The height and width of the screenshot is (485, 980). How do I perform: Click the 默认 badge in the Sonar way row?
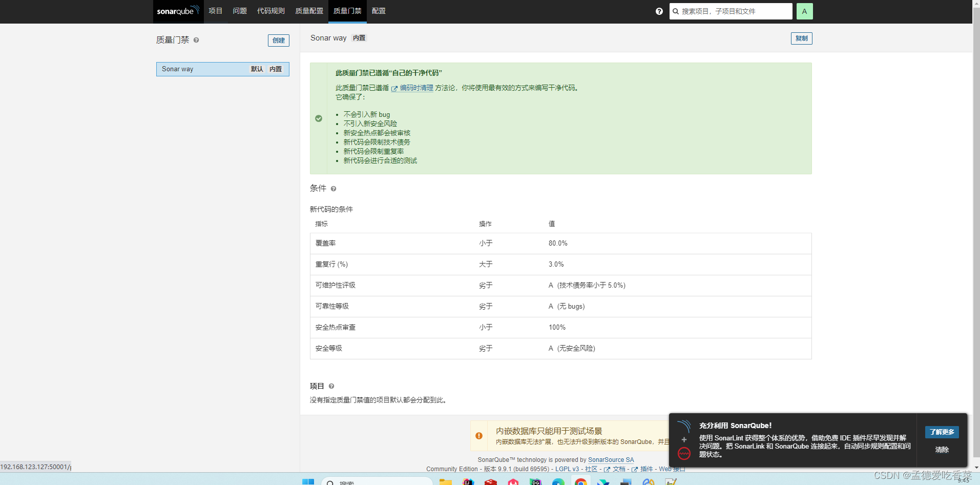[257, 69]
